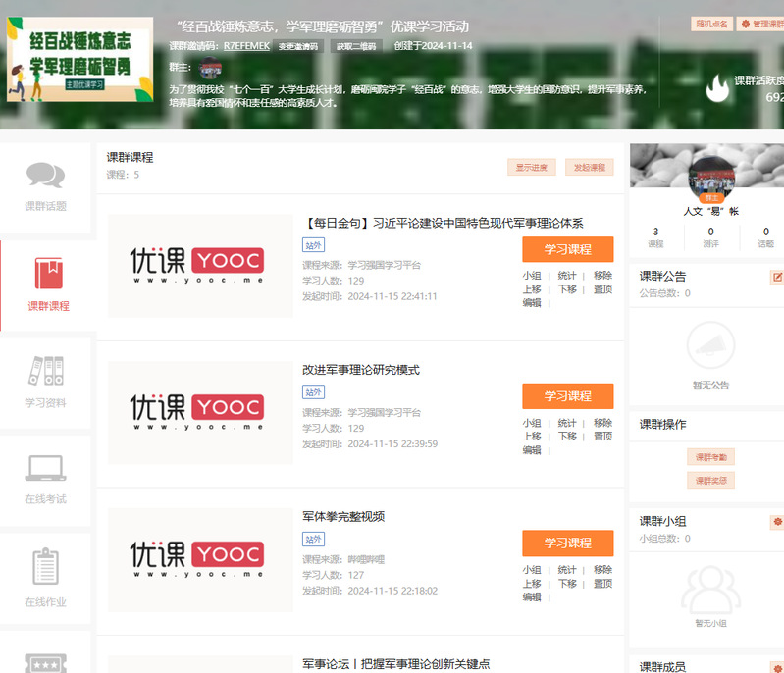784x673 pixels.
Task: Click 学习课程 for 每日金句 course
Action: [x=568, y=249]
